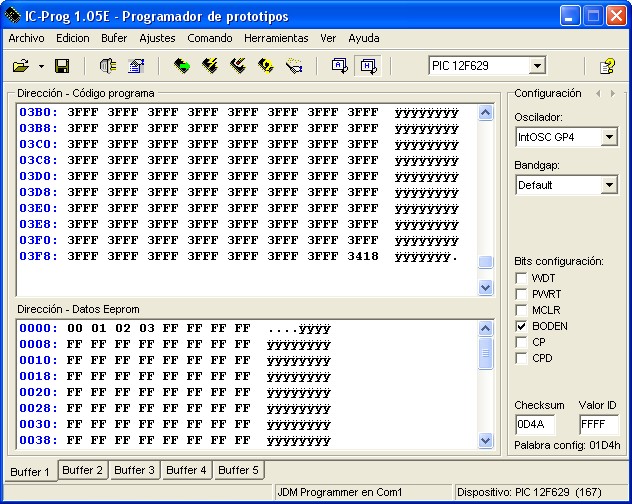Open the Oscilador IntOSC GP4 dropdown

pos(609,137)
